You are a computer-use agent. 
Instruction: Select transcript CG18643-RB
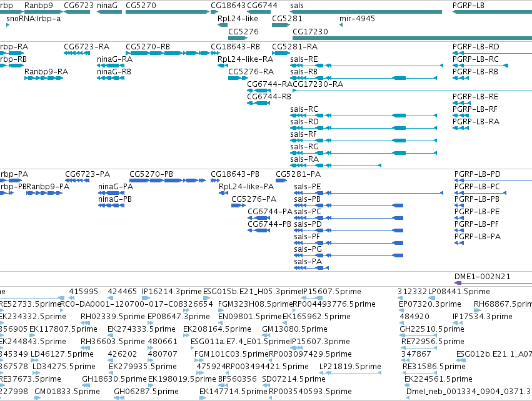tap(216, 53)
